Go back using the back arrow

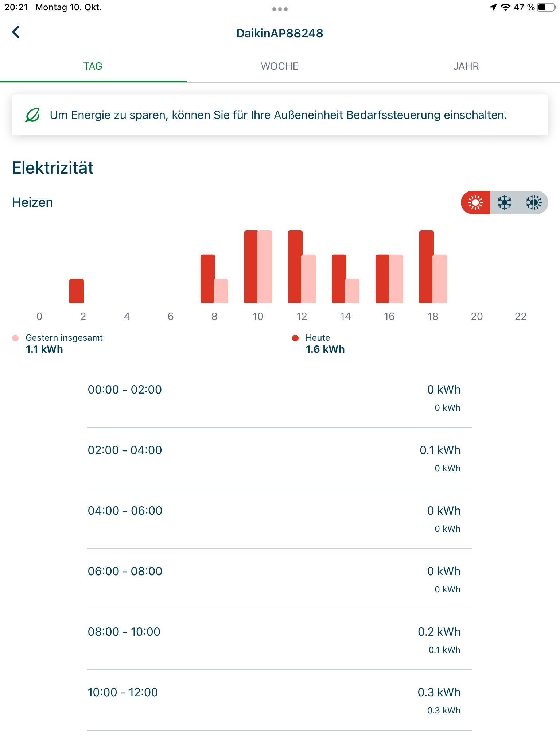pos(16,32)
